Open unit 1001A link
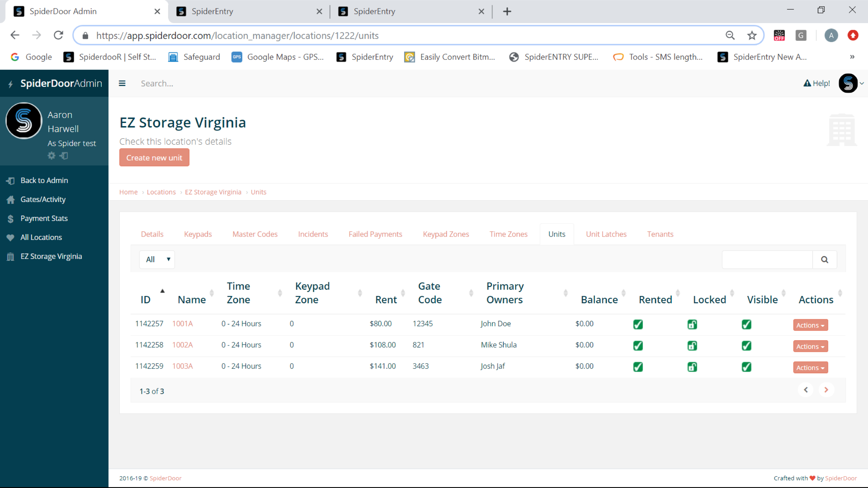Viewport: 868px width, 488px height. (182, 324)
